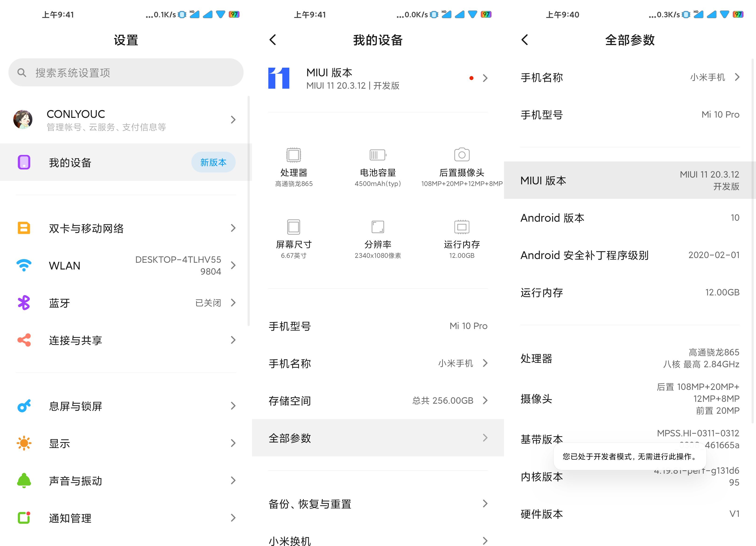
Task: Select the 全部参数 entry
Action: (378, 438)
